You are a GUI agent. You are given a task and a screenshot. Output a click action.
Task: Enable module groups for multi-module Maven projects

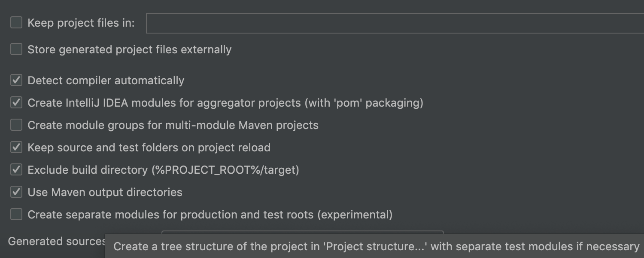tap(16, 125)
